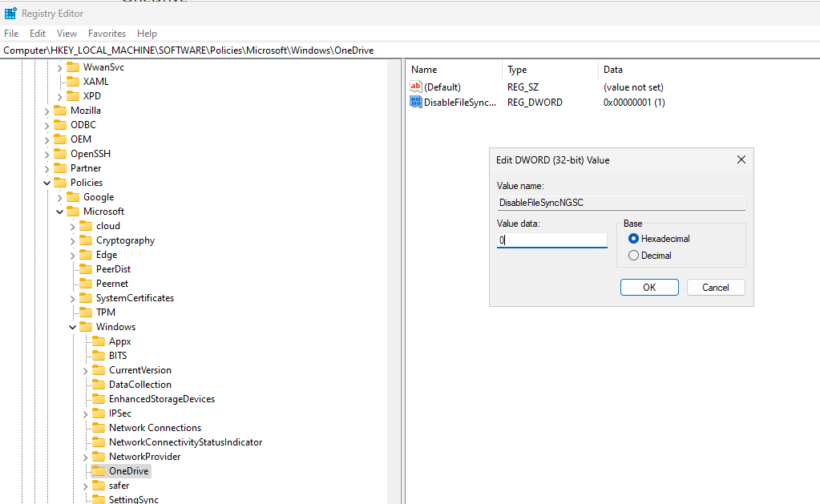Click the tree pane vertical scrollbar
Image resolution: width=820 pixels, height=504 pixels.
pos(394,282)
